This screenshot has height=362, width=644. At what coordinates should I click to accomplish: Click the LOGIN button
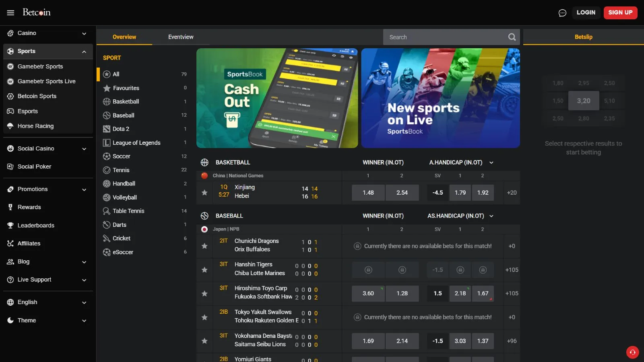coord(586,12)
